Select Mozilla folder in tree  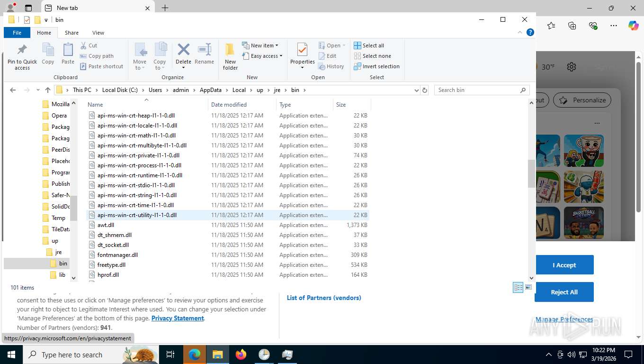click(x=60, y=104)
